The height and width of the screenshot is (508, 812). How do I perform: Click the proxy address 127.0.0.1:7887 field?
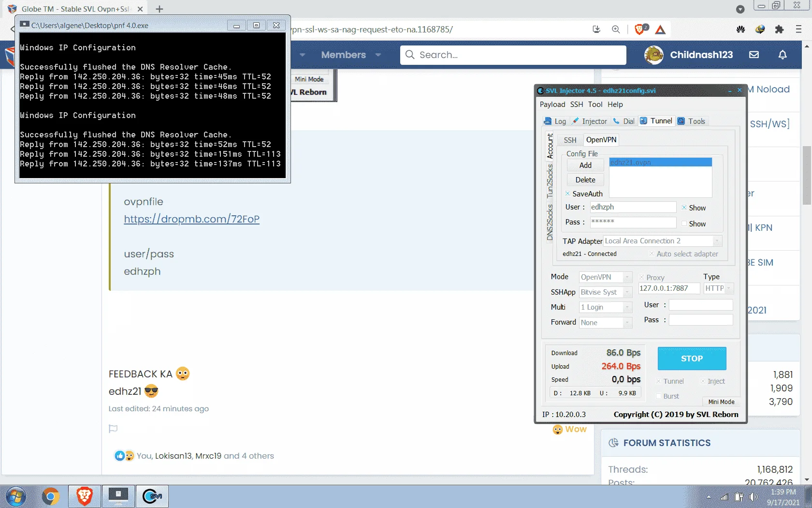click(669, 288)
